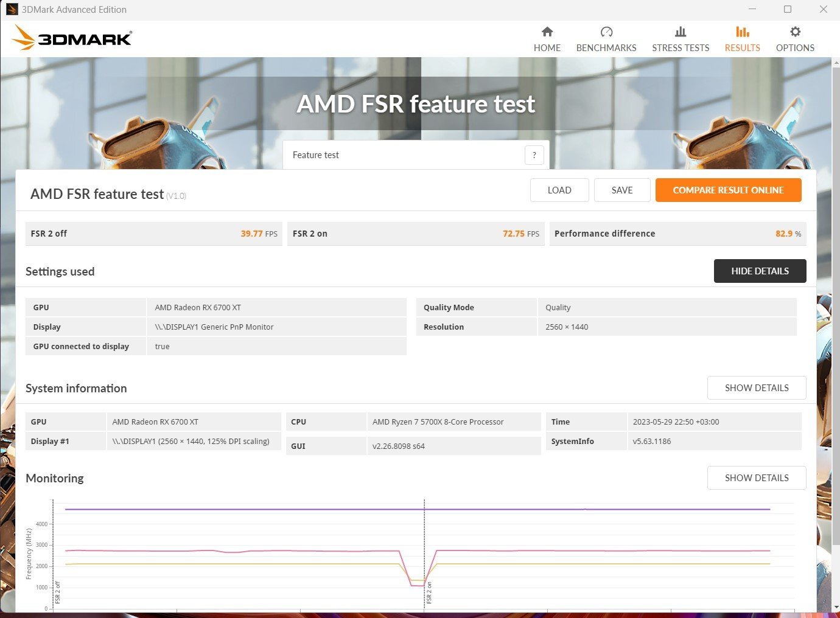Viewport: 840px width, 618px height.
Task: Click the GPU connected to display true value
Action: [162, 346]
